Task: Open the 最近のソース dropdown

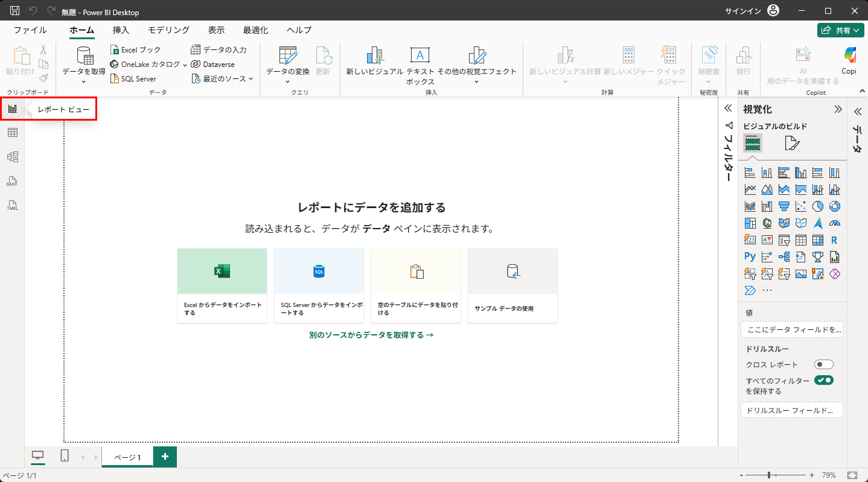Action: pyautogui.click(x=222, y=79)
